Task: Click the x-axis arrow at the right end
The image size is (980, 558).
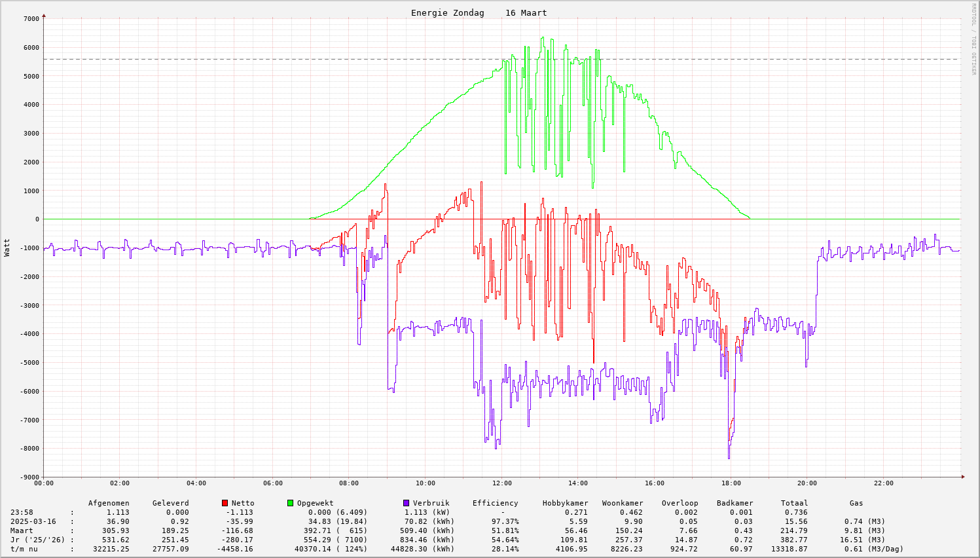Action: (x=962, y=477)
